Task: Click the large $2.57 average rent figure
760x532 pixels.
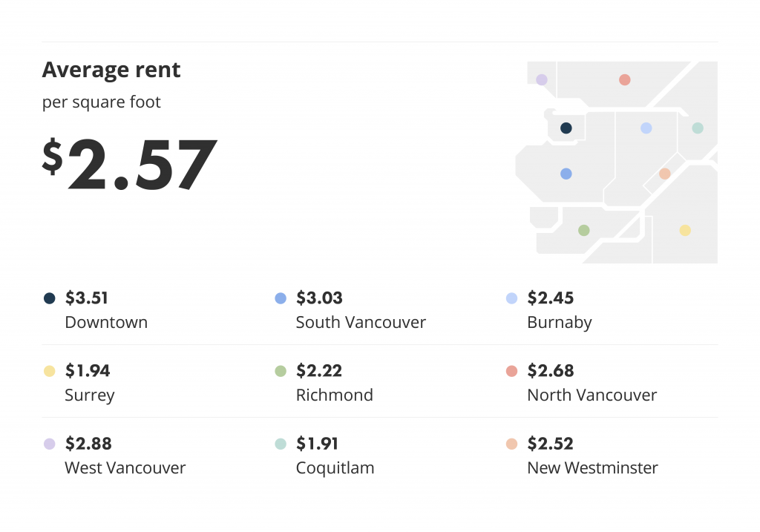Action: 129,164
